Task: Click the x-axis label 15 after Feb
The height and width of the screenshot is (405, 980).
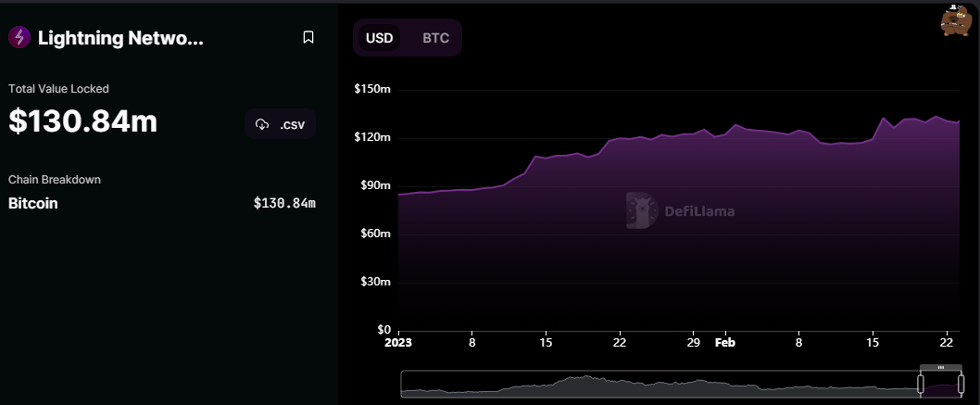Action: pos(873,342)
